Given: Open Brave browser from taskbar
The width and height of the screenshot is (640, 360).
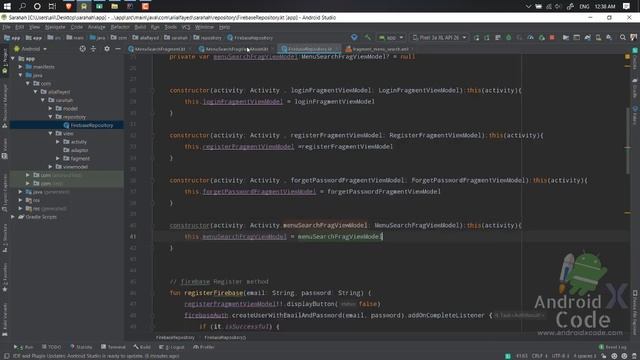Looking at the screenshot, I should tap(68, 6).
